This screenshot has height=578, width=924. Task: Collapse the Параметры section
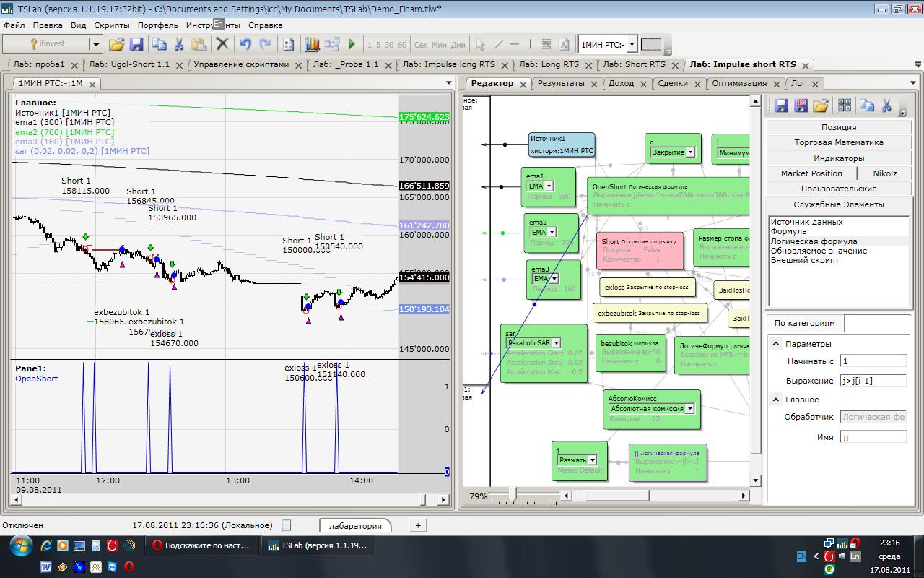(x=776, y=344)
